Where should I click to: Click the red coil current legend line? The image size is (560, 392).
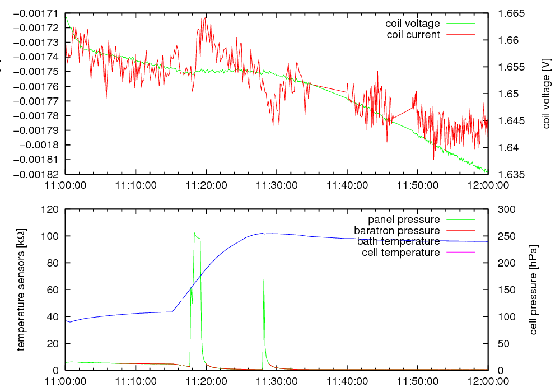460,35
